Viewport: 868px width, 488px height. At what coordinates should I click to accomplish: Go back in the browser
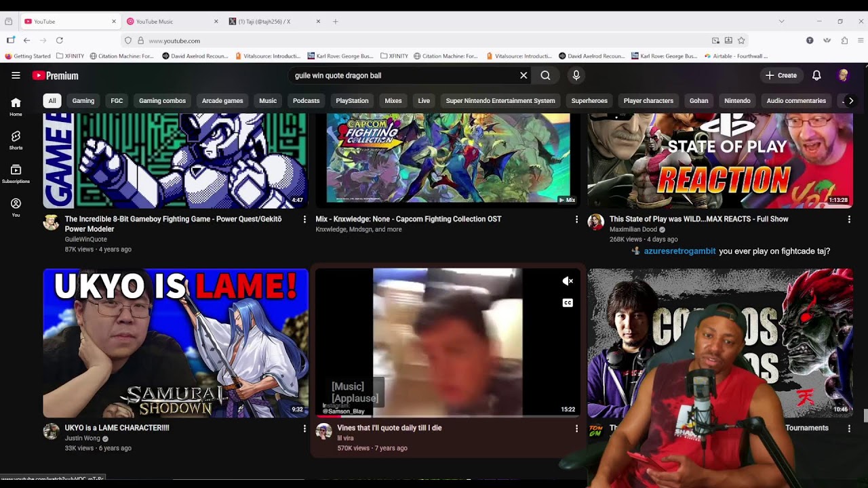pos(26,41)
